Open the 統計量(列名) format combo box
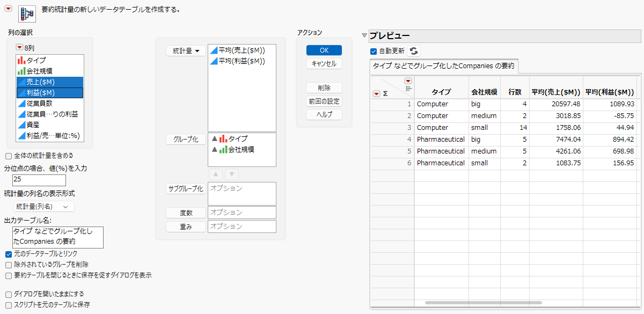This screenshot has height=314, width=644. tap(43, 207)
